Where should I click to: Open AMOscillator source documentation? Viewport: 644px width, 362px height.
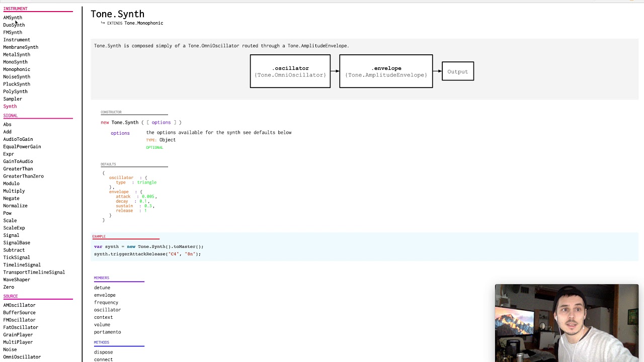(19, 305)
